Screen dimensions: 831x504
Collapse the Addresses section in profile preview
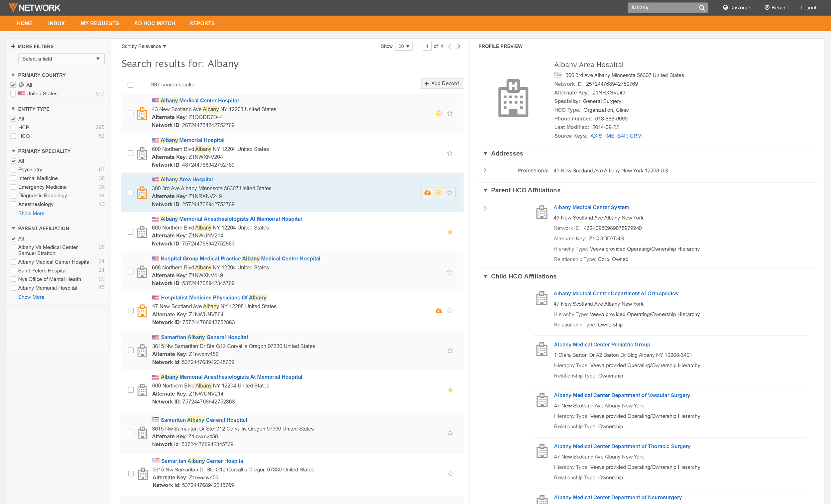pos(485,153)
